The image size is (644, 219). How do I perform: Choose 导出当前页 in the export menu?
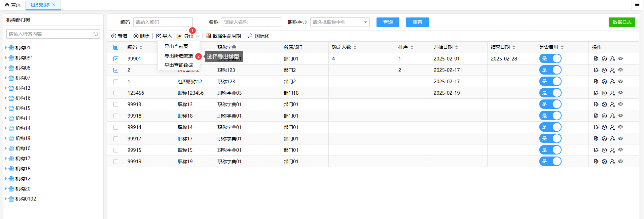[176, 46]
